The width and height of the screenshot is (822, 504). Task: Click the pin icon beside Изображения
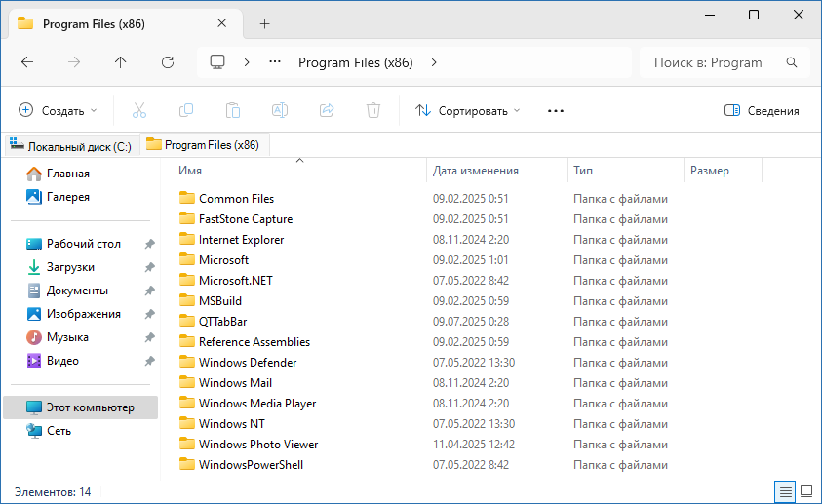pos(149,314)
